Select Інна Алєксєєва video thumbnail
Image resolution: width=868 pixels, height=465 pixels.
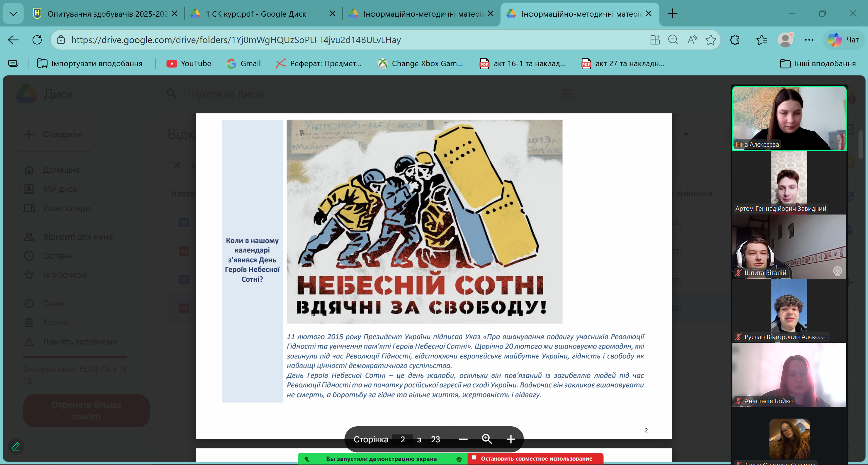point(789,118)
